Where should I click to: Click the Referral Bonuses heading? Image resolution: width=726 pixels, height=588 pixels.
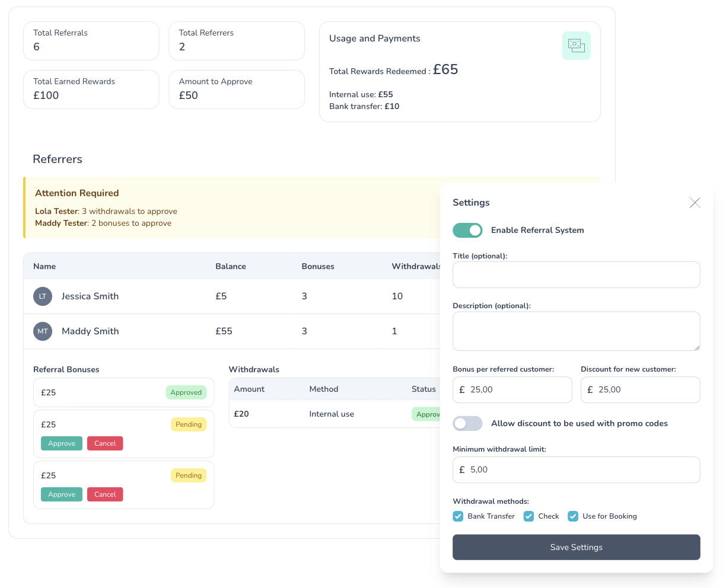(x=66, y=369)
